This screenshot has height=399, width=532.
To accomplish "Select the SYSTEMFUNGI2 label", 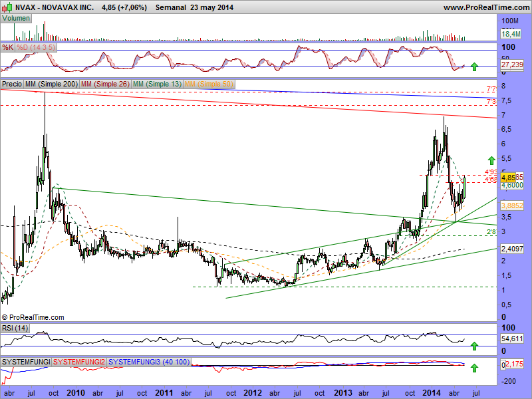I will pyautogui.click(x=79, y=362).
